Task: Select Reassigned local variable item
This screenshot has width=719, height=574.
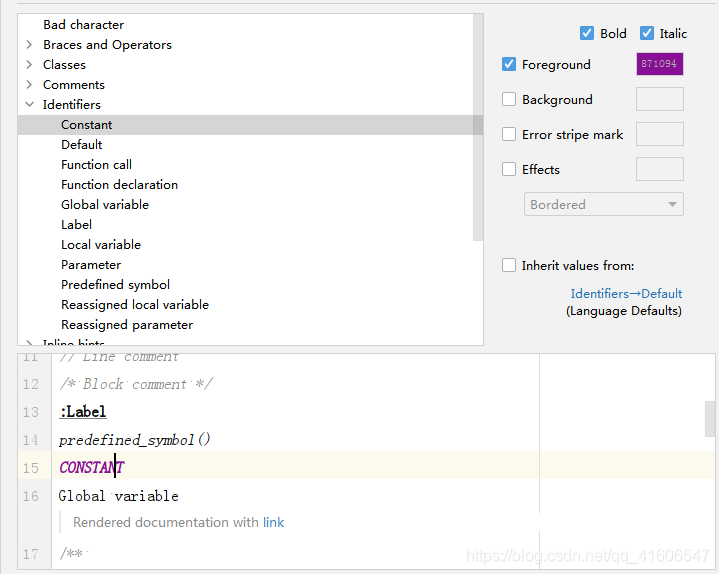Action: click(x=135, y=305)
